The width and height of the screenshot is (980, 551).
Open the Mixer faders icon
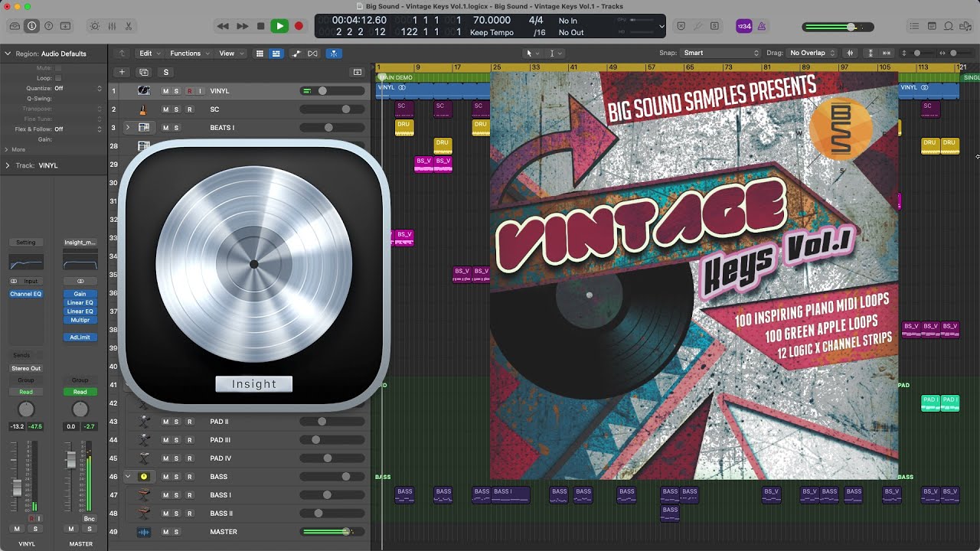[x=112, y=26]
